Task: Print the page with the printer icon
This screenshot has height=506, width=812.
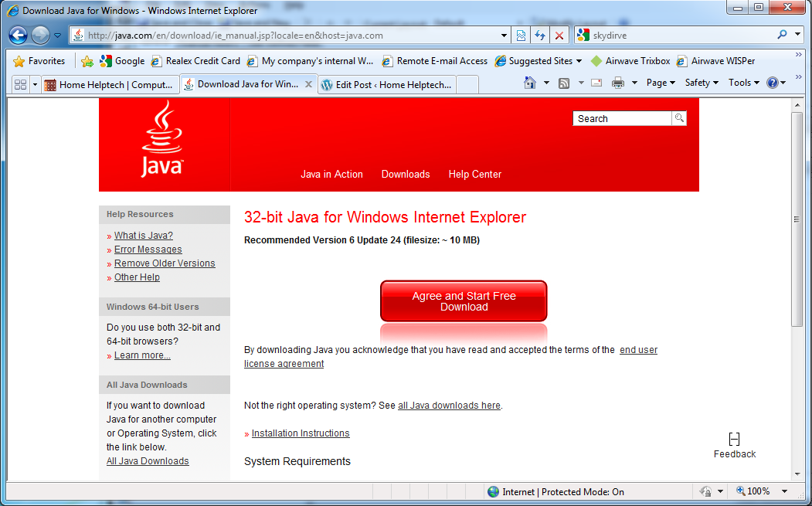Action: tap(618, 83)
